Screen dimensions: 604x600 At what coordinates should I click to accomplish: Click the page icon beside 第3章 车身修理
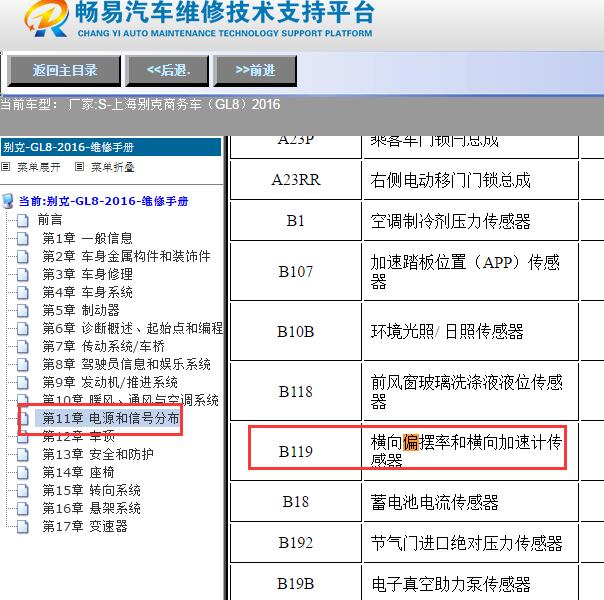pos(23,275)
